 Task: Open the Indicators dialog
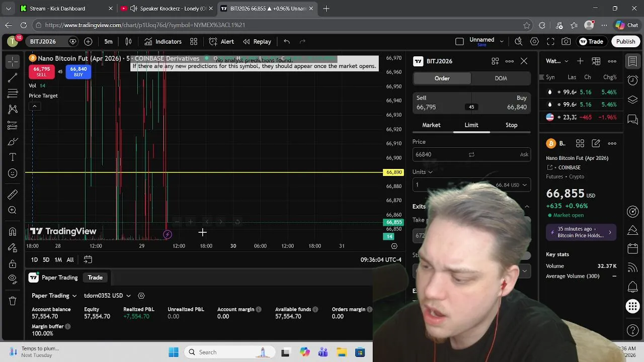[x=163, y=42]
